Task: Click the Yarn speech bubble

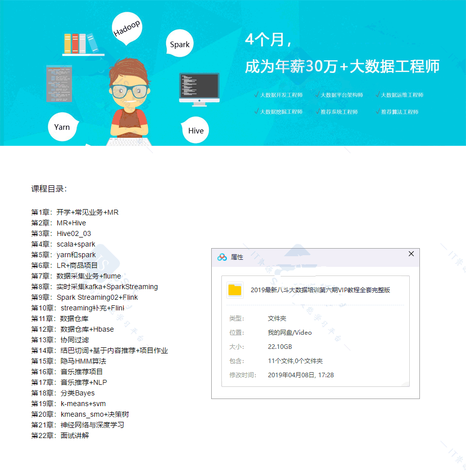Action: click(62, 127)
